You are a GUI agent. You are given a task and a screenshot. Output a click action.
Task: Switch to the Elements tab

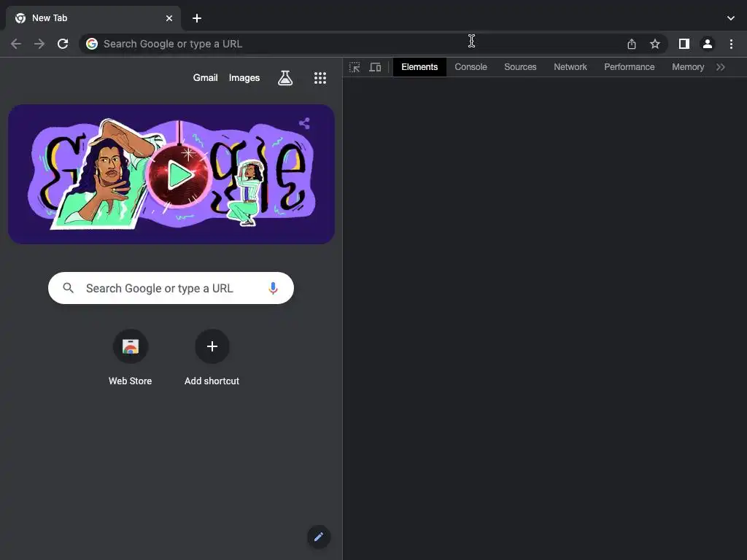point(419,67)
